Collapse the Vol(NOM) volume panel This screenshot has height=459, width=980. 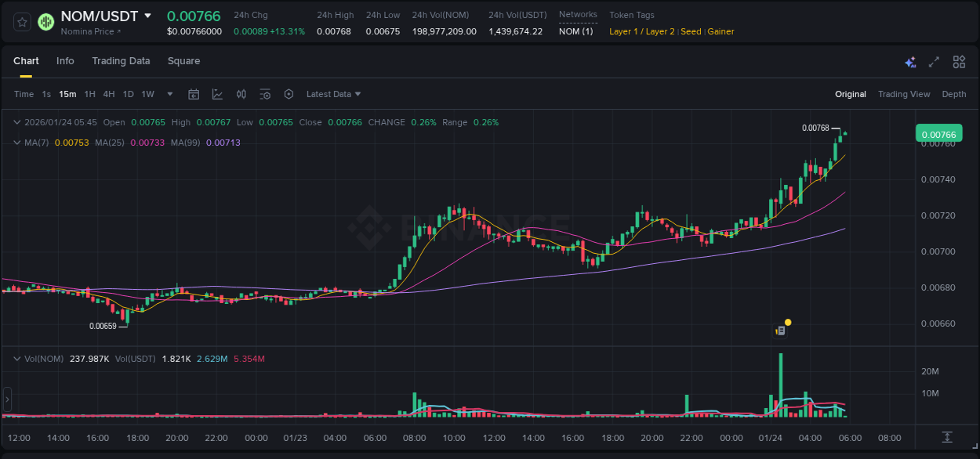tap(16, 359)
